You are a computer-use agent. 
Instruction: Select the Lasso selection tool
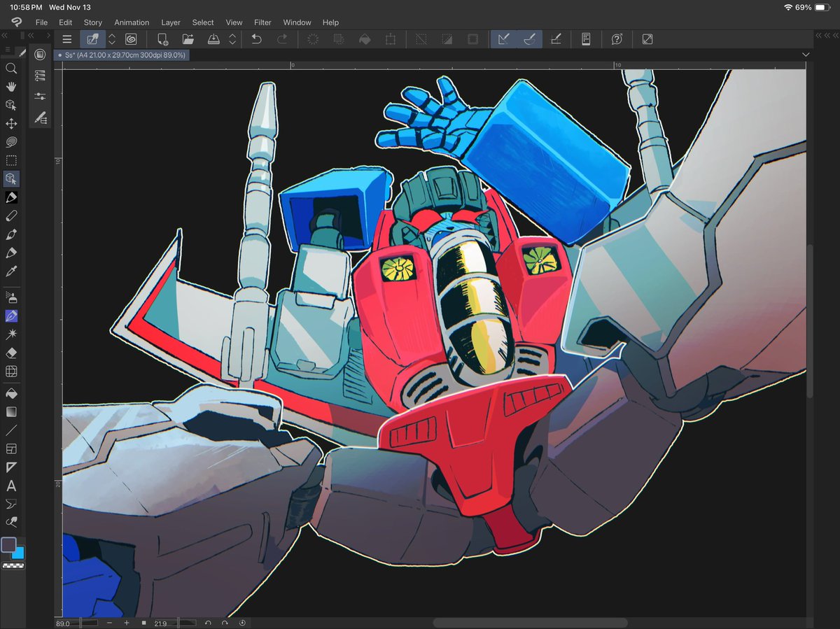pyautogui.click(x=11, y=142)
